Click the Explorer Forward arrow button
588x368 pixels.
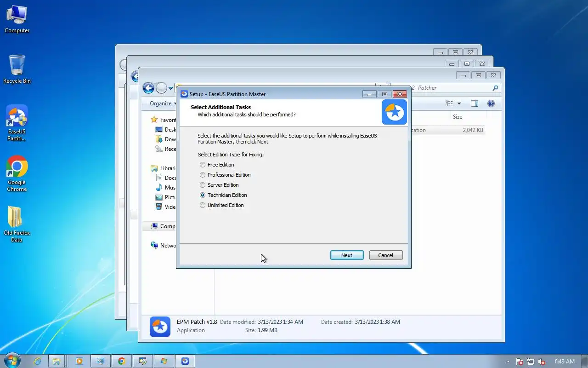pyautogui.click(x=161, y=88)
